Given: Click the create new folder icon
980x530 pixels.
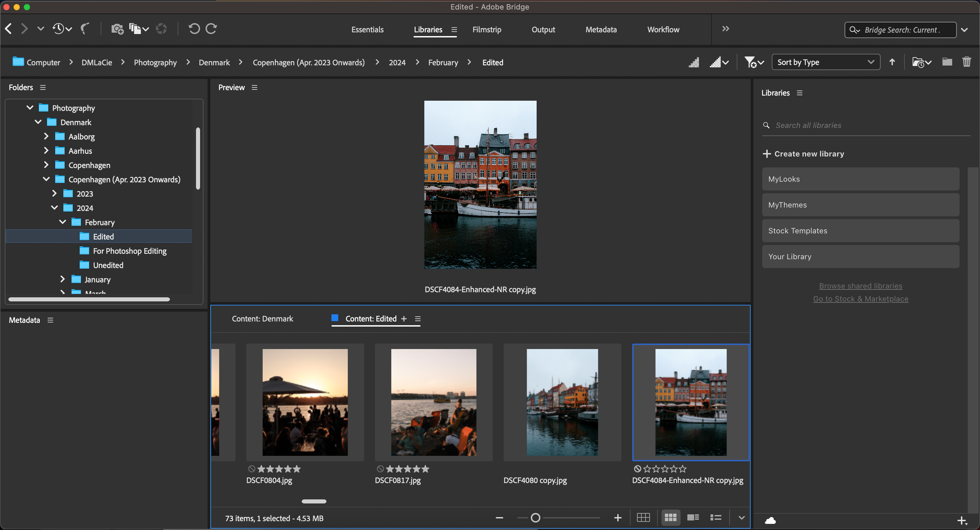Looking at the screenshot, I should tap(947, 62).
